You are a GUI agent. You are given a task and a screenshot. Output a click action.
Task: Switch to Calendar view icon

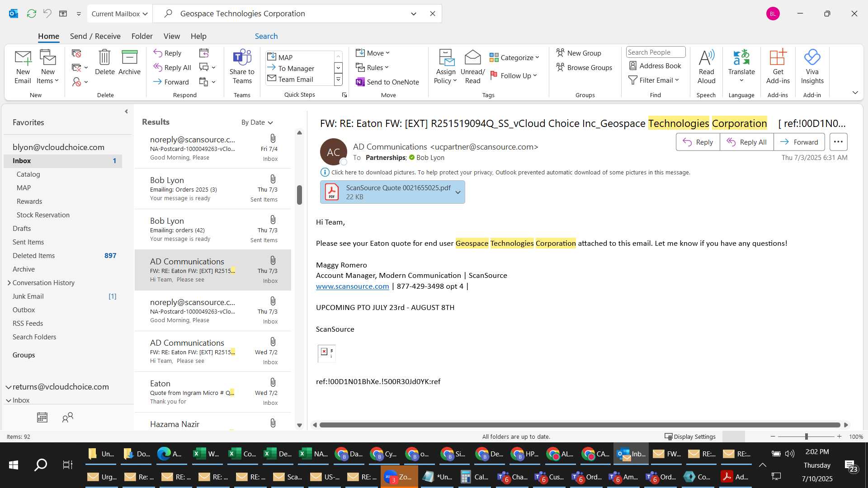click(x=42, y=418)
